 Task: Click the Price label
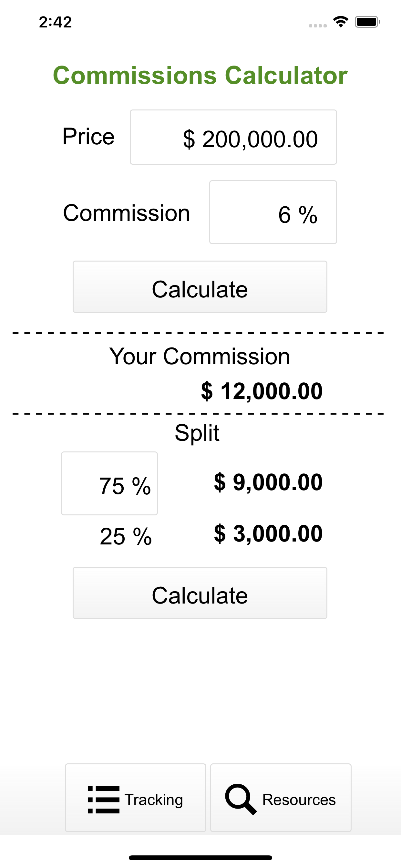(x=88, y=137)
